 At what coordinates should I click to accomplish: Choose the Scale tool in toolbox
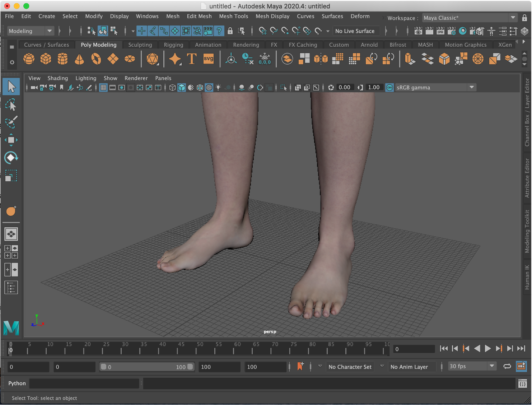pos(11,176)
